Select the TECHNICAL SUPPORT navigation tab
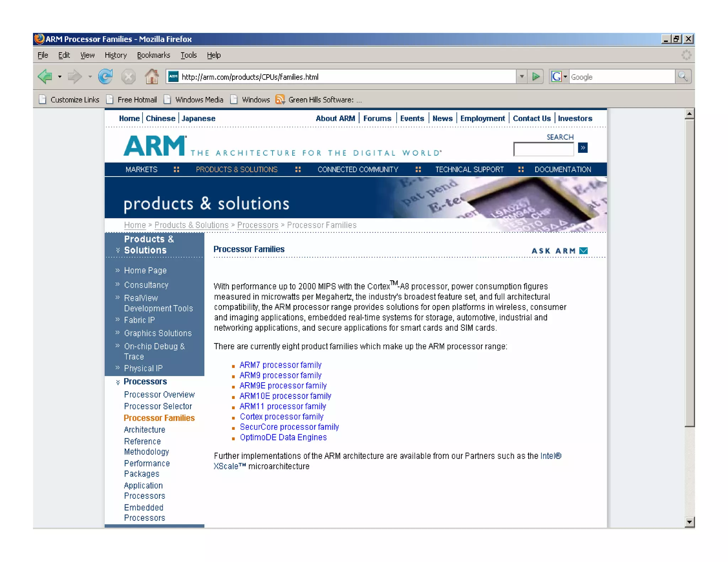This screenshot has width=728, height=562. pos(469,169)
